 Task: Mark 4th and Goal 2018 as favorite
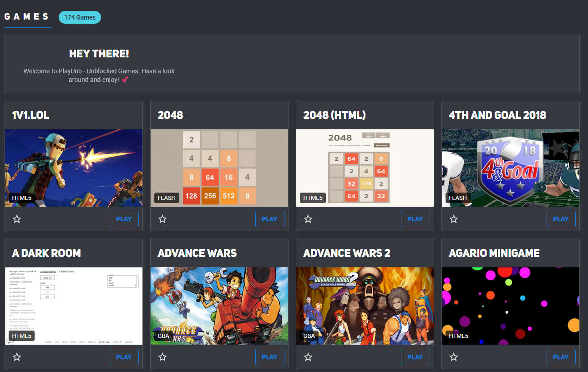click(454, 219)
